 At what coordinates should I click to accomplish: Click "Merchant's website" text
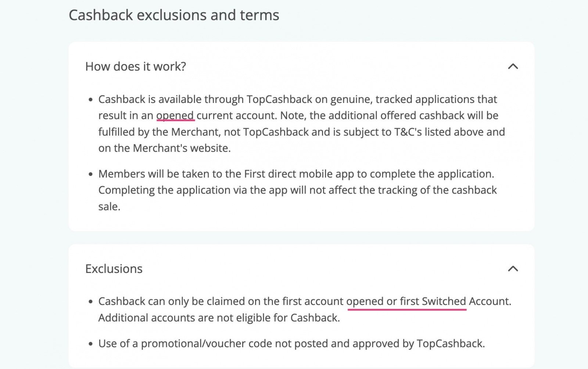(x=182, y=148)
